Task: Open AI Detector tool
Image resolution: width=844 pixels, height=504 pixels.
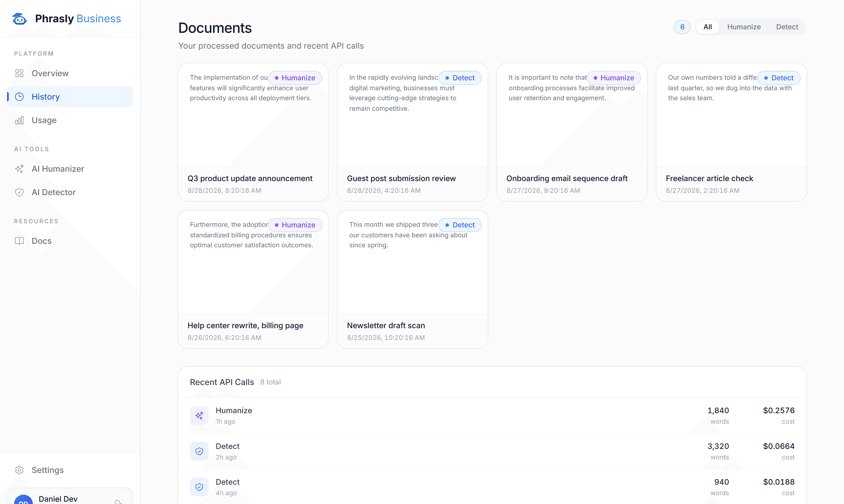Action: pos(70,192)
